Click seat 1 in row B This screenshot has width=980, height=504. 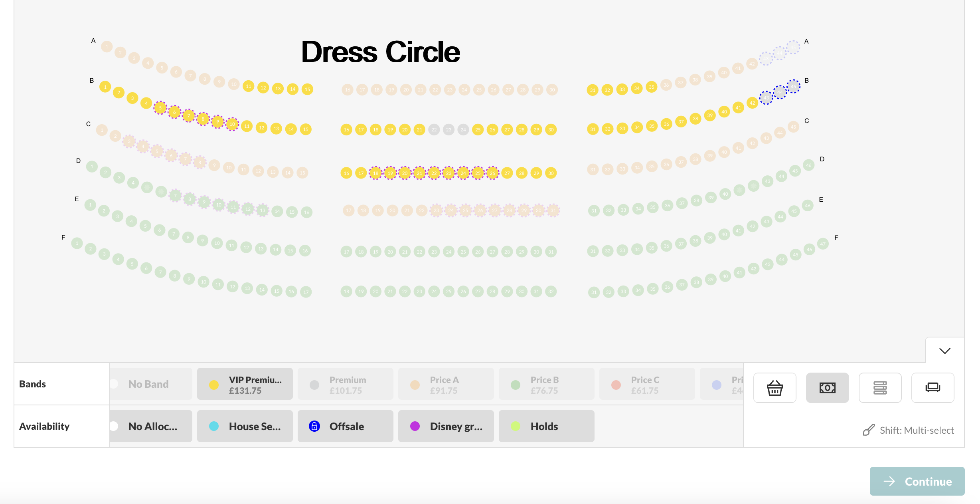(105, 87)
